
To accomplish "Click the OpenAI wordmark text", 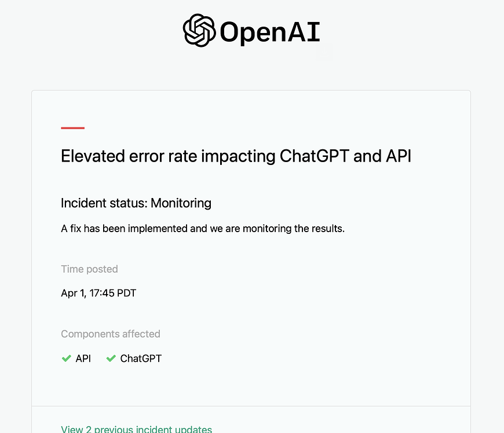I will (269, 32).
